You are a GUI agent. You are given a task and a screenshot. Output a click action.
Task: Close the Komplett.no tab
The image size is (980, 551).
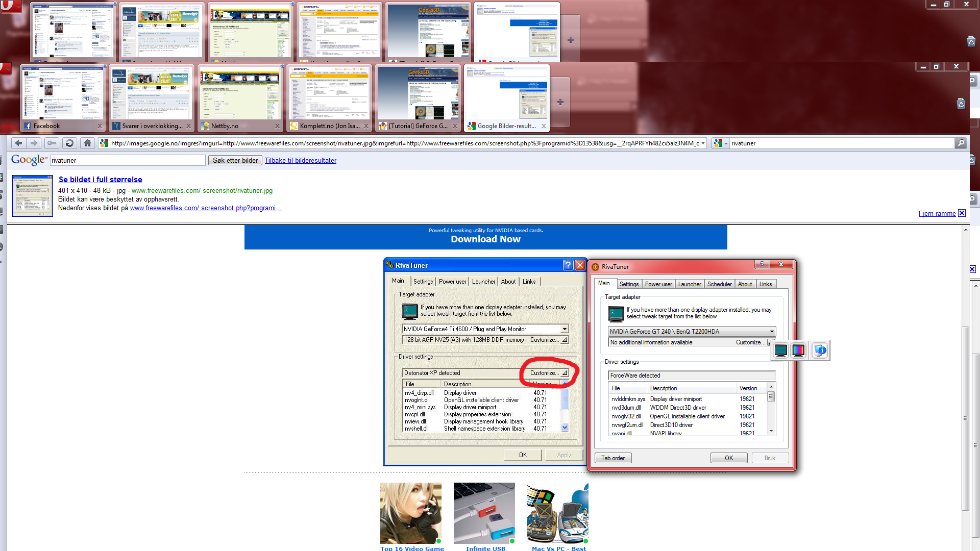(x=366, y=126)
